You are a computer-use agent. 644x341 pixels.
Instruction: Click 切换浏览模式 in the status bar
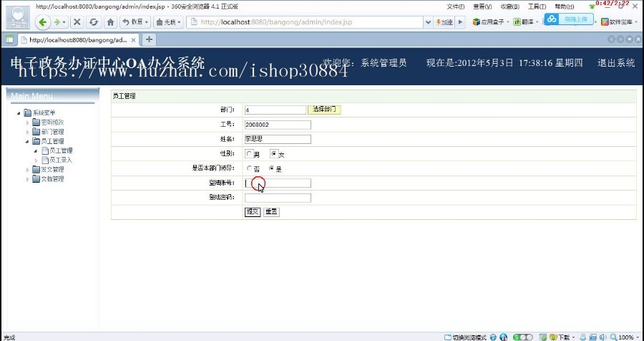click(465, 337)
